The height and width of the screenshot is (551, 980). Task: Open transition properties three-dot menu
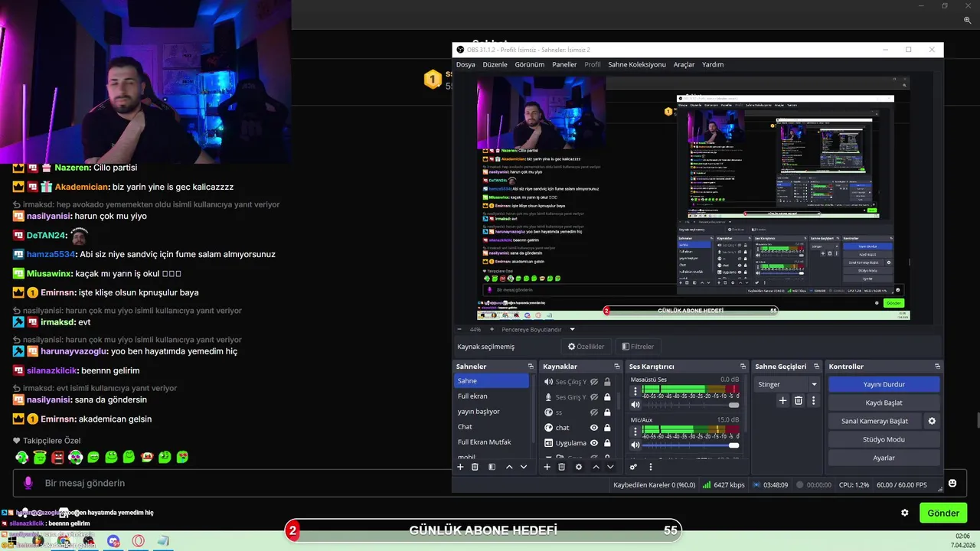tap(813, 400)
